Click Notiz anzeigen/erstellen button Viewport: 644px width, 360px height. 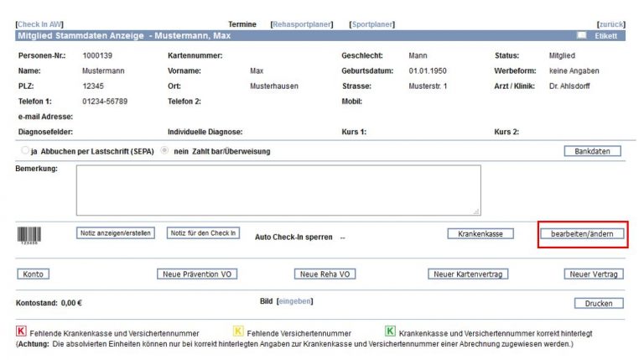[116, 233]
